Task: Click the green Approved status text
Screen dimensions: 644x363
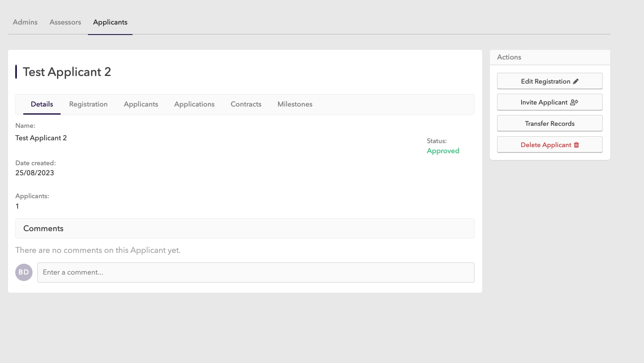Action: point(443,151)
